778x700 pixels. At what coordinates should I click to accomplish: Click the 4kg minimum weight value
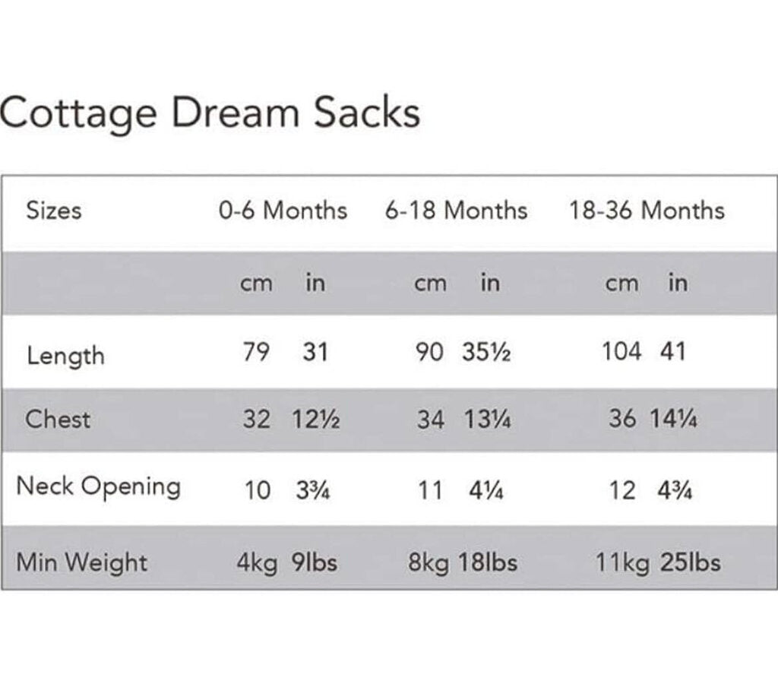[x=256, y=563]
